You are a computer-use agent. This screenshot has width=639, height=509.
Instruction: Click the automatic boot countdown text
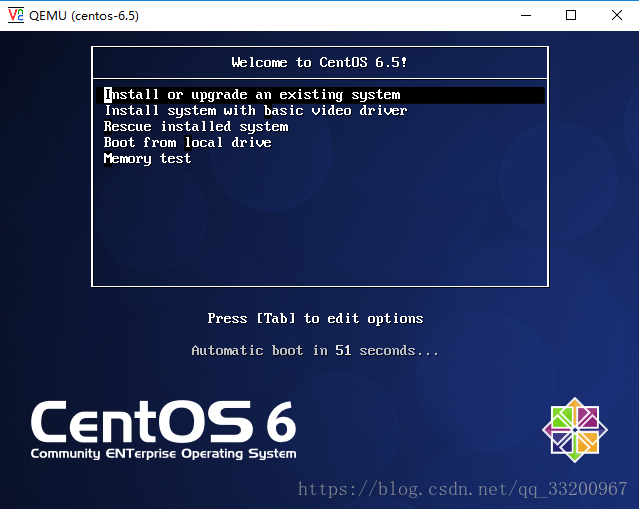(x=315, y=350)
